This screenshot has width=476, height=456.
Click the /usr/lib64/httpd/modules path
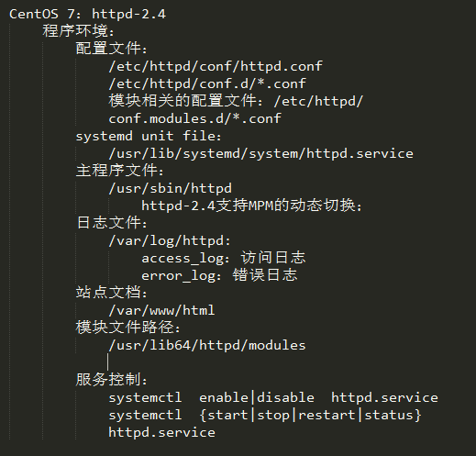click(x=207, y=345)
